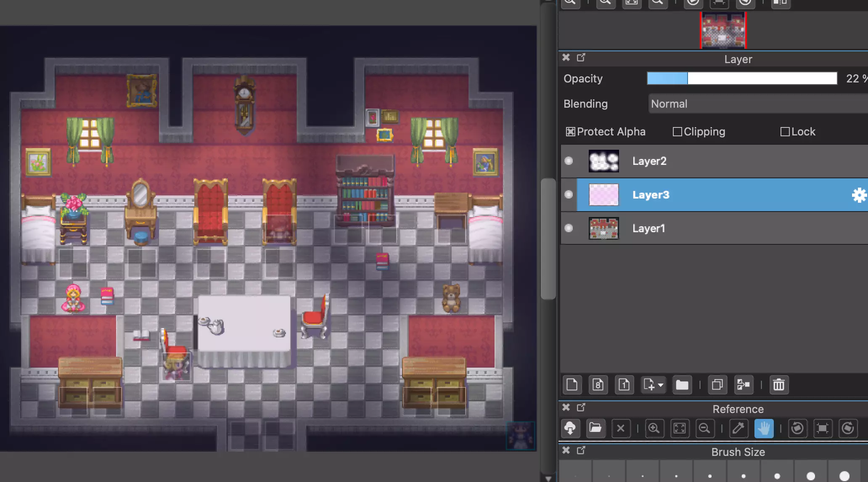
Task: Zoom in on the reference image
Action: [x=654, y=428]
